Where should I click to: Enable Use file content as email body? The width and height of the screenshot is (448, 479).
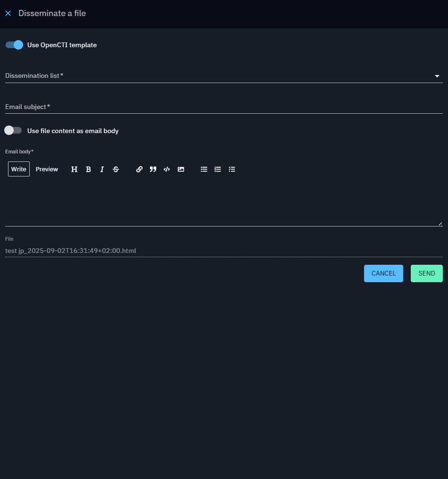pyautogui.click(x=13, y=130)
